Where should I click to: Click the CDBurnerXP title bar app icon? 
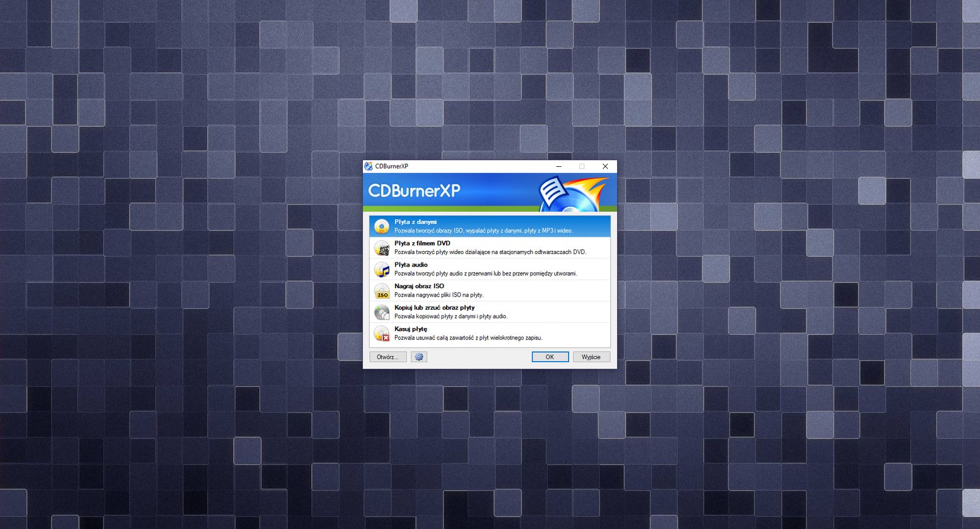click(368, 166)
